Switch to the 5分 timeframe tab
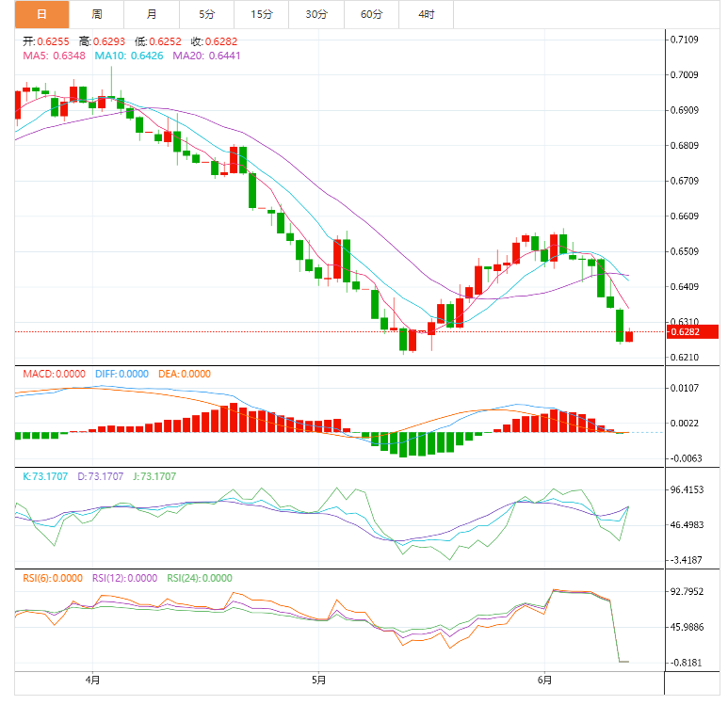This screenshot has height=705, width=728. pos(206,14)
